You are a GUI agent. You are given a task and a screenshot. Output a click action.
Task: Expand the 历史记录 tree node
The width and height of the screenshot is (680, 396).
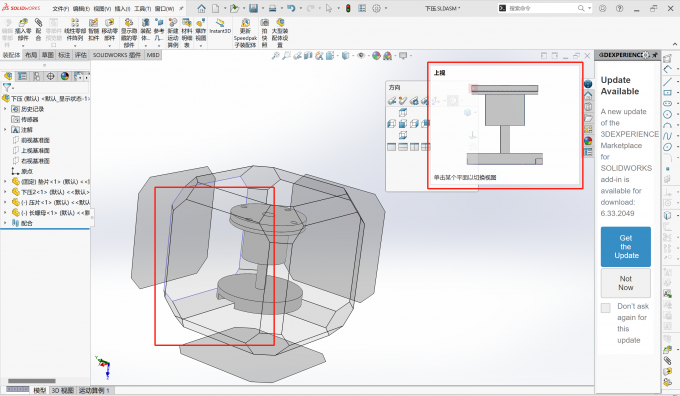click(5, 109)
